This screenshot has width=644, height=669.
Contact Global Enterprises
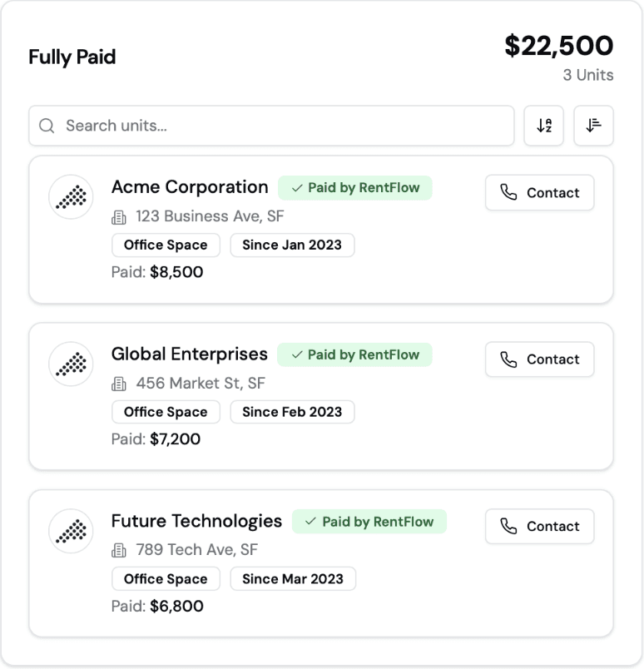(x=539, y=359)
